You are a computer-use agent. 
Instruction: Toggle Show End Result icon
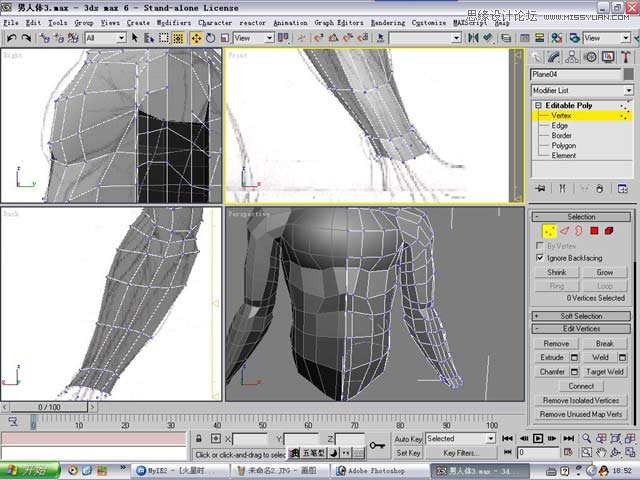coord(562,189)
